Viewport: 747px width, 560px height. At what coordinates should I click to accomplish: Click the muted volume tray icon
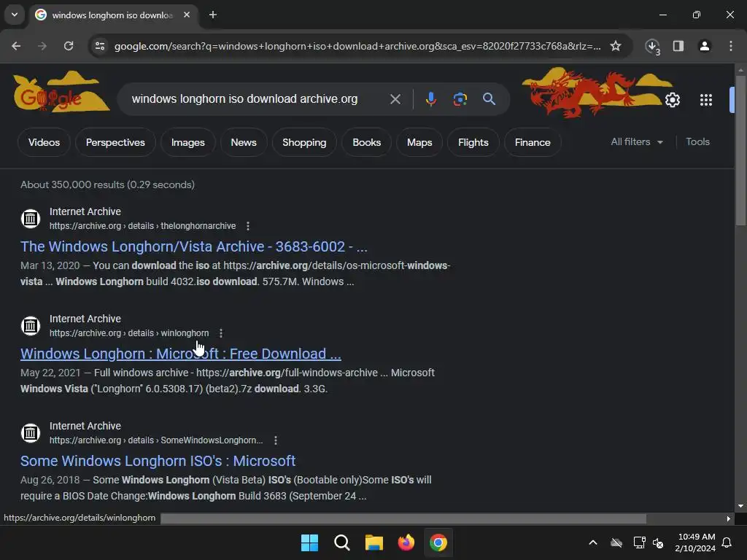pyautogui.click(x=658, y=542)
